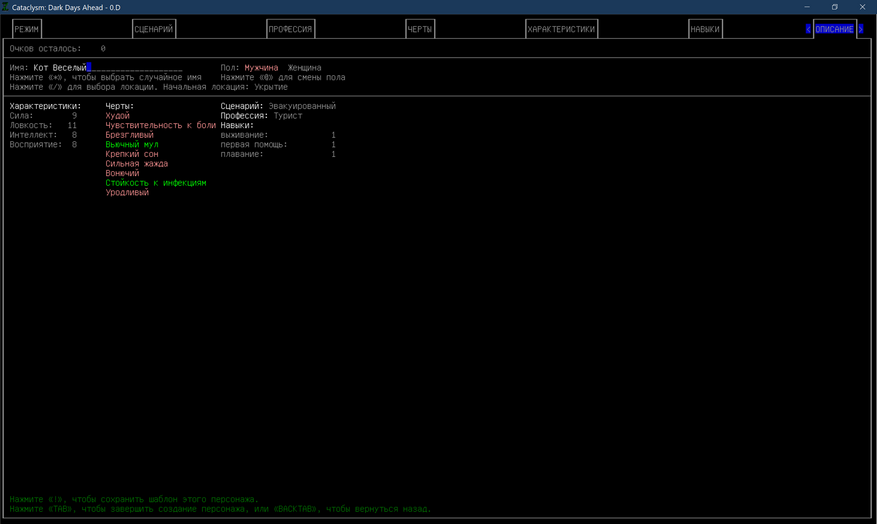877x524 pixels.
Task: Click the Характеристики header
Action: coord(45,106)
